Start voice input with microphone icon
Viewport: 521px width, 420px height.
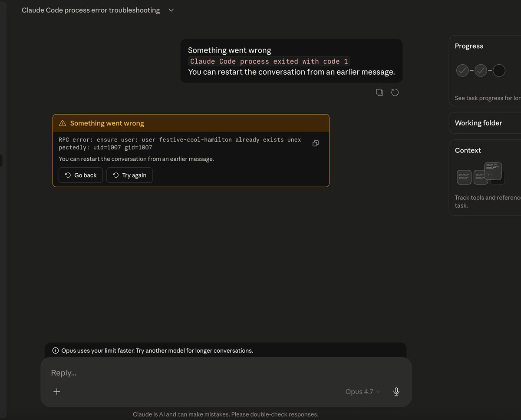pos(396,392)
